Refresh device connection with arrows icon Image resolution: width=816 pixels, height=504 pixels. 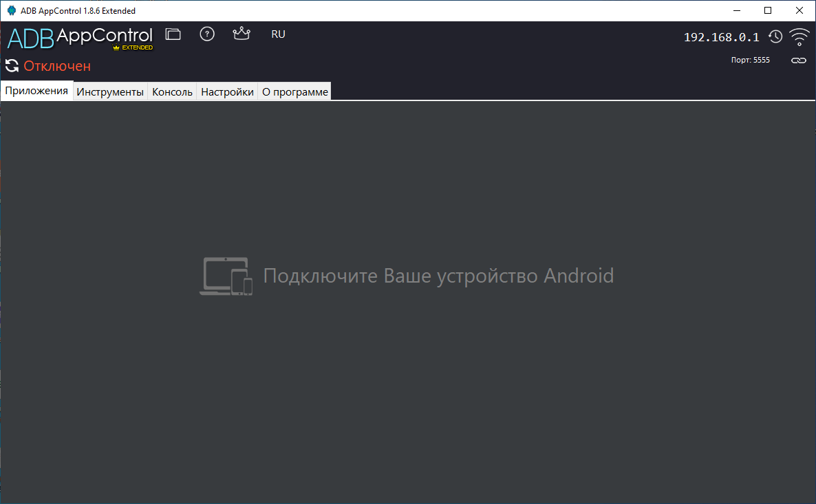click(12, 66)
